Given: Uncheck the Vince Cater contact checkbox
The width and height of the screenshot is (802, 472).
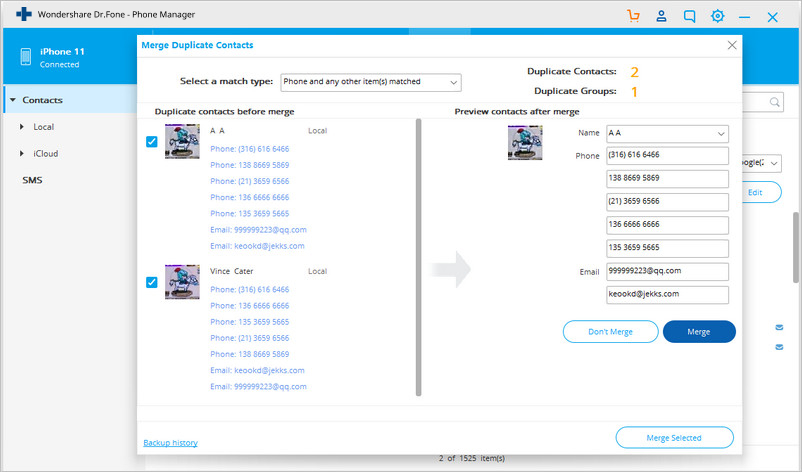Looking at the screenshot, I should coord(151,282).
